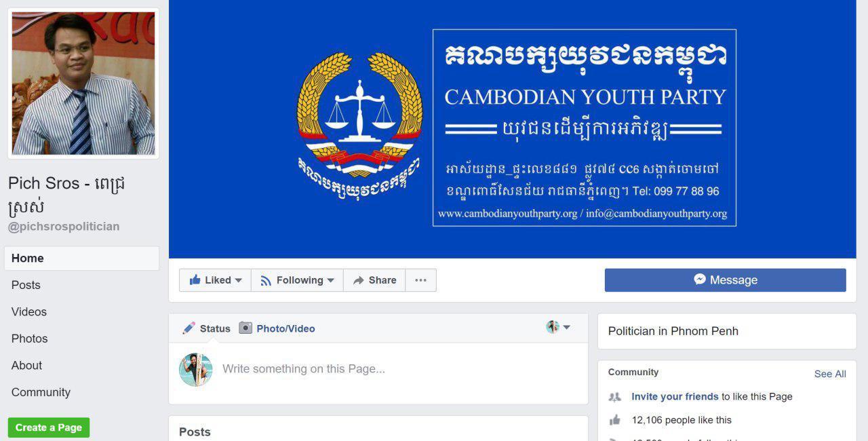868x441 pixels.
Task: Toggle the Liked button
Action: [215, 280]
